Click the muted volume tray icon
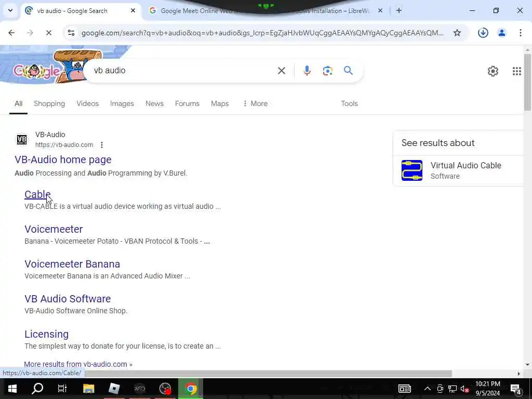The height and width of the screenshot is (399, 532). coord(464,389)
